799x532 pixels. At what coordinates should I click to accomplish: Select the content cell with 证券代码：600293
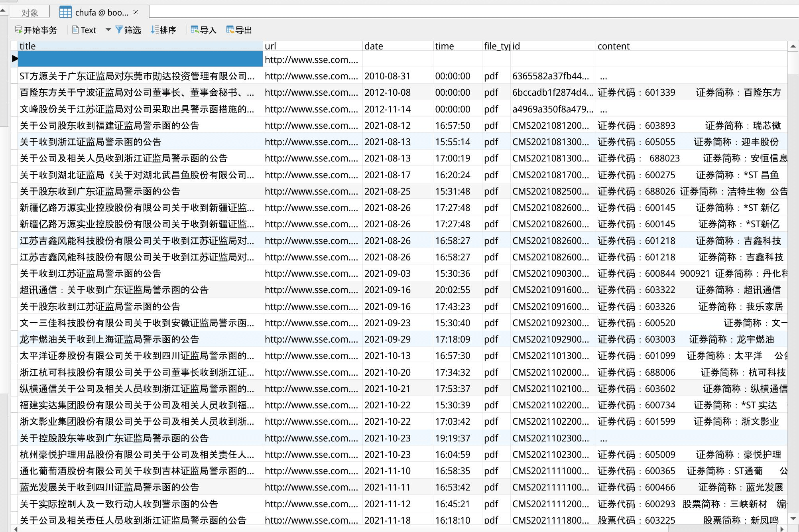[x=692, y=504]
